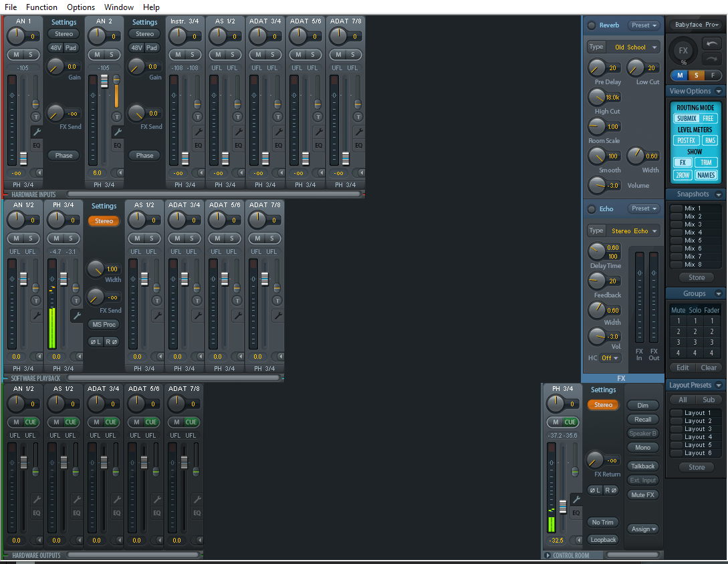This screenshot has height=564, width=728.
Task: Open Help menu
Action: click(x=151, y=7)
